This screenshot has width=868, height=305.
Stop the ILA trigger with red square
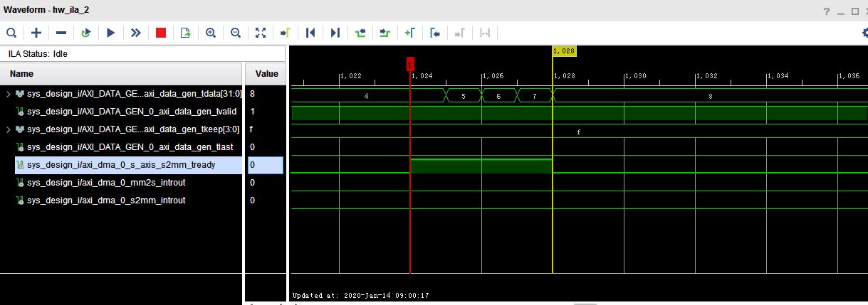coord(161,33)
